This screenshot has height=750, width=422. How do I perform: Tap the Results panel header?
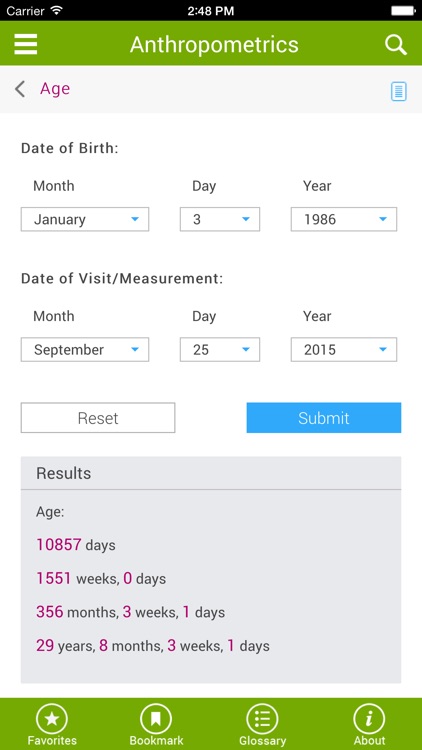[x=211, y=473]
